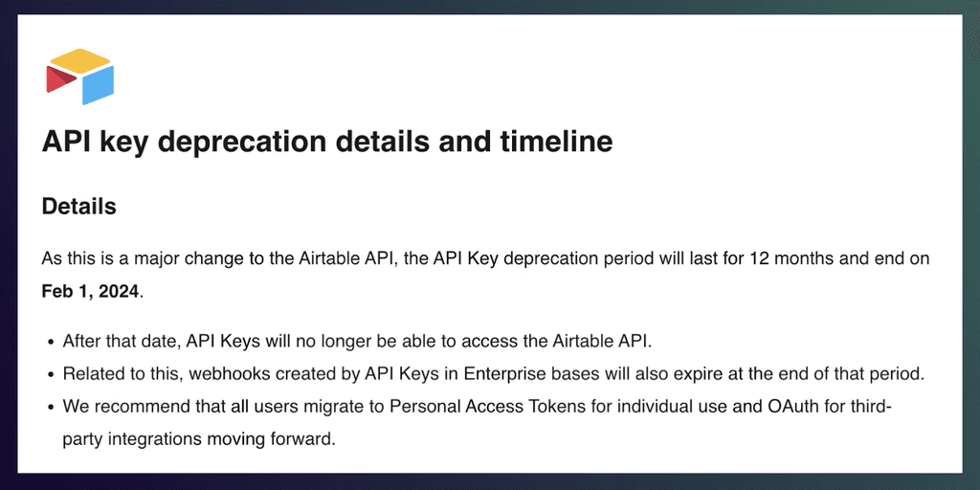The image size is (980, 490).
Task: Click the red left face of Airtable logo
Action: [59, 81]
